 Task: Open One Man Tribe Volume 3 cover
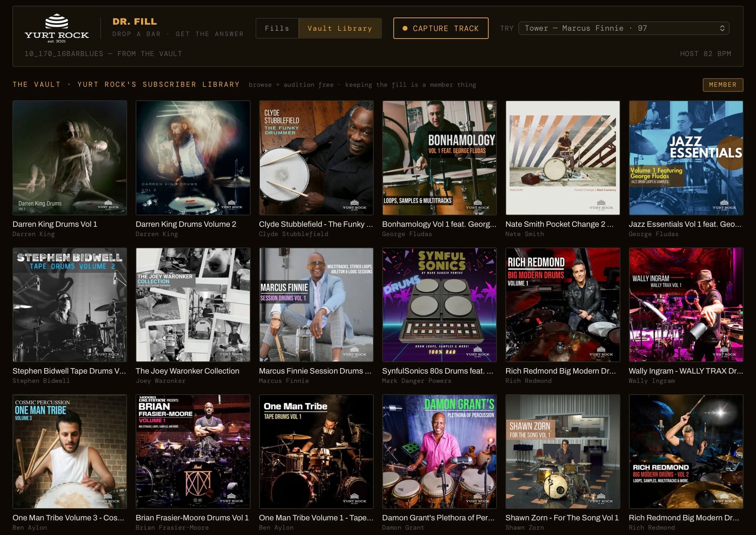tap(70, 452)
